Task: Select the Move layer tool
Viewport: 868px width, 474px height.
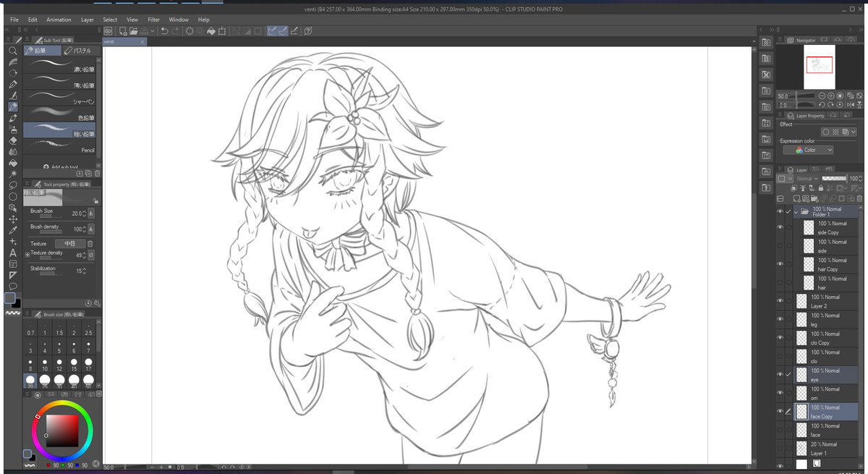Action: [x=13, y=219]
